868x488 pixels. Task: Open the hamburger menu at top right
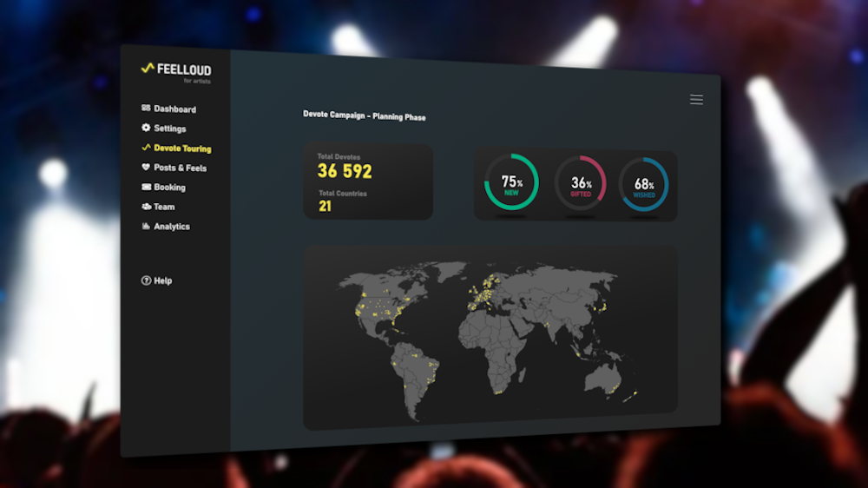click(696, 100)
